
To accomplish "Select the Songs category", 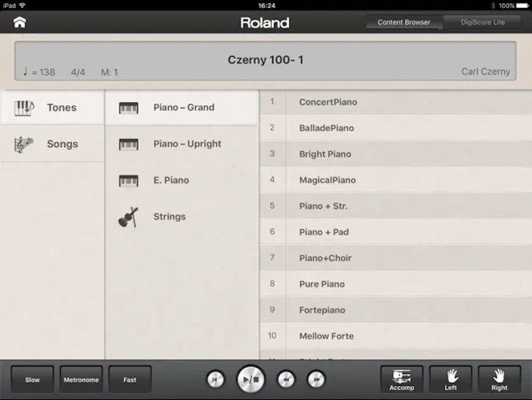I will [x=52, y=144].
